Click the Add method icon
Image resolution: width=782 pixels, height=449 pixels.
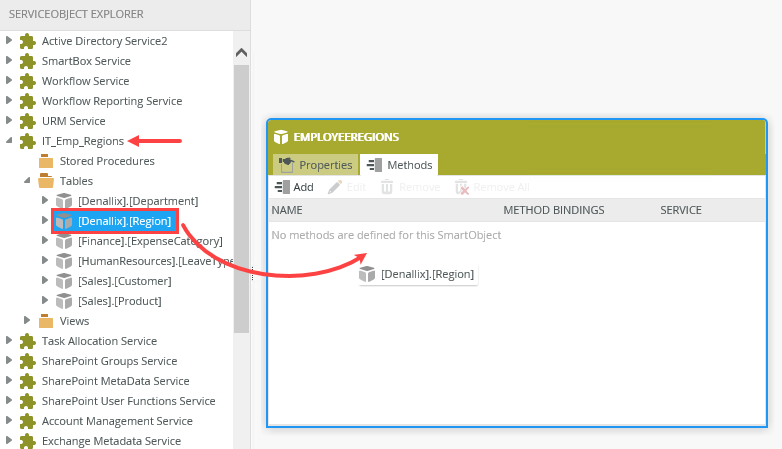tap(282, 187)
